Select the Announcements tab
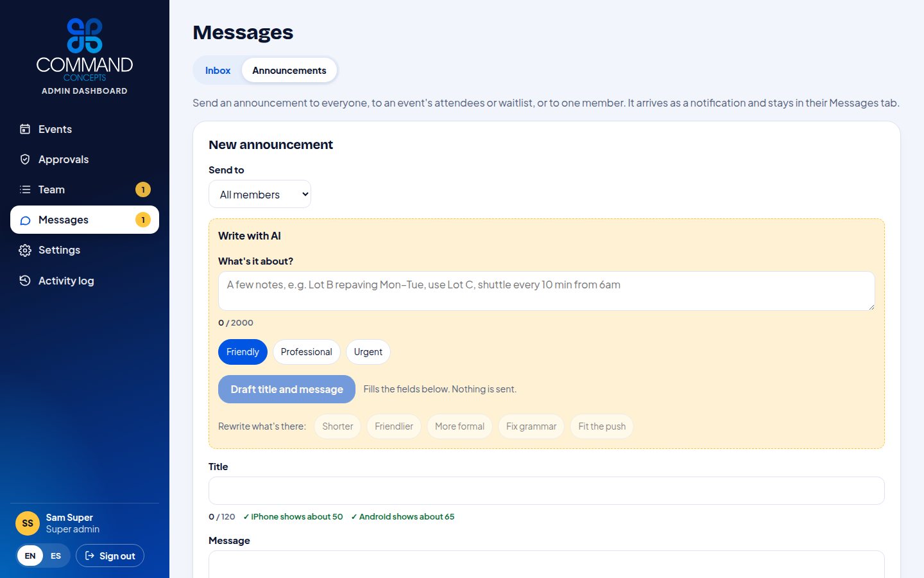 coord(289,71)
